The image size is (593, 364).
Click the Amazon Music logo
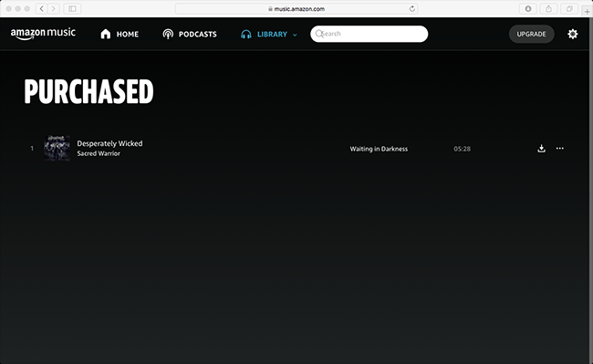pyautogui.click(x=43, y=34)
